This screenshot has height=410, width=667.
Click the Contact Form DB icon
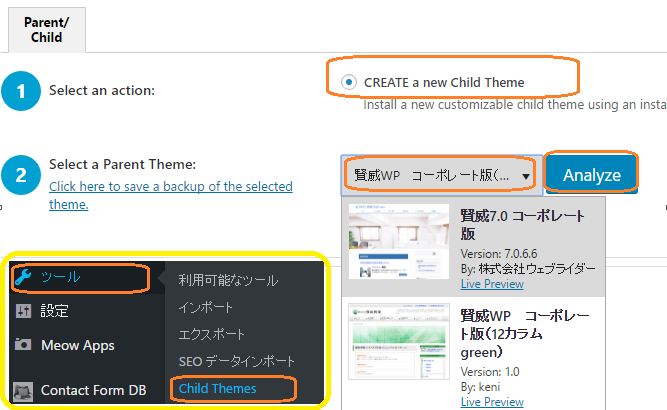point(24,391)
